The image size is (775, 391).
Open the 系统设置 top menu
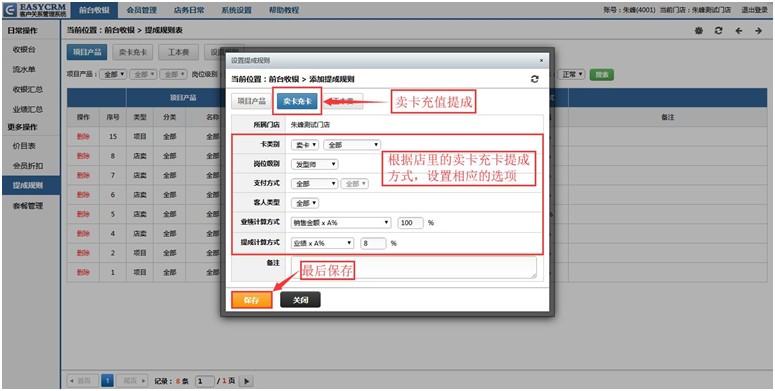click(236, 10)
